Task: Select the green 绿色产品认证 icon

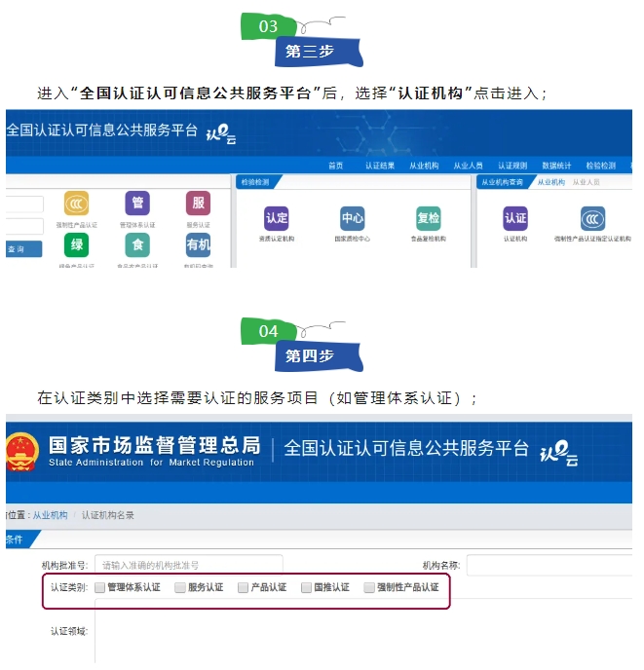Action: 77,244
